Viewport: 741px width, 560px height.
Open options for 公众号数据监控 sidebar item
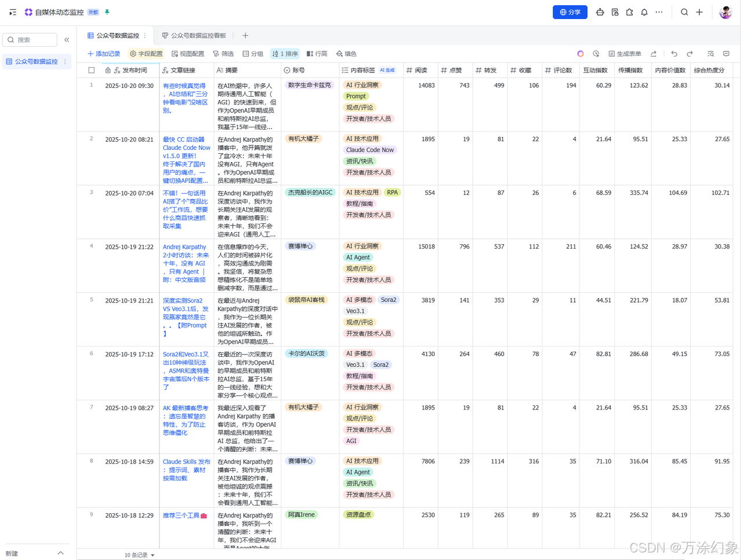click(65, 61)
